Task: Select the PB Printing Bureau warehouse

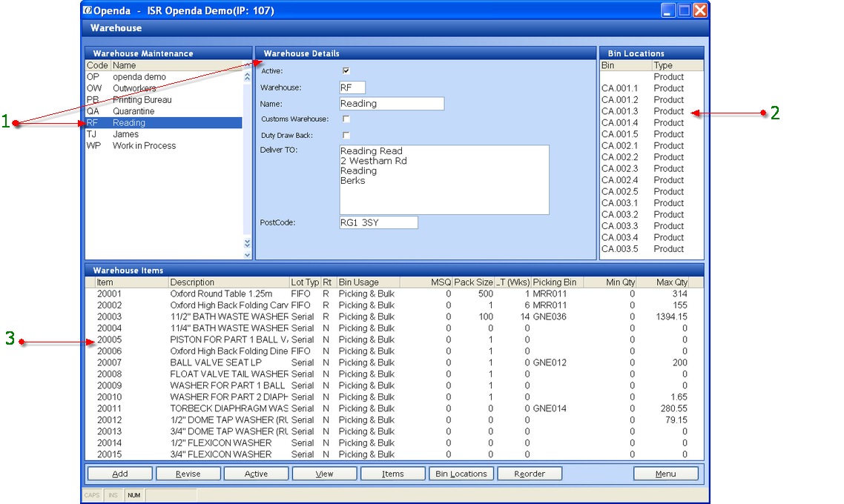Action: [164, 99]
